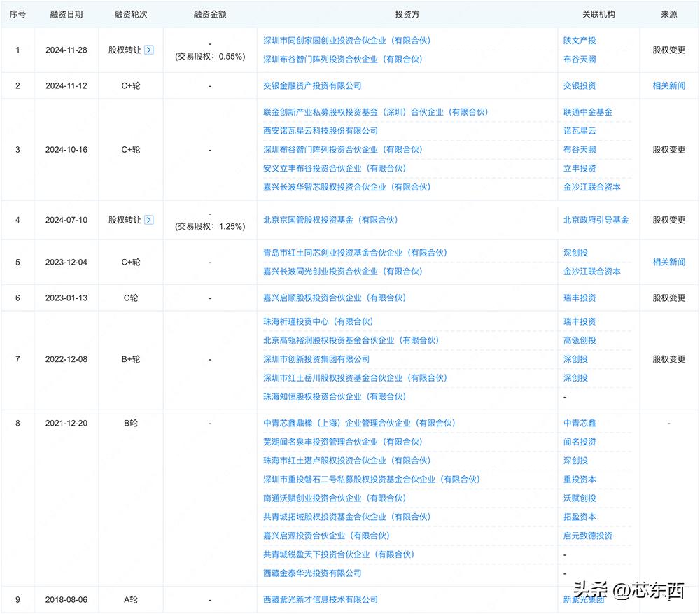Image resolution: width=700 pixels, height=614 pixels.
Task: Open 深圳市创新投资集团有限公司 link
Action: (x=319, y=358)
